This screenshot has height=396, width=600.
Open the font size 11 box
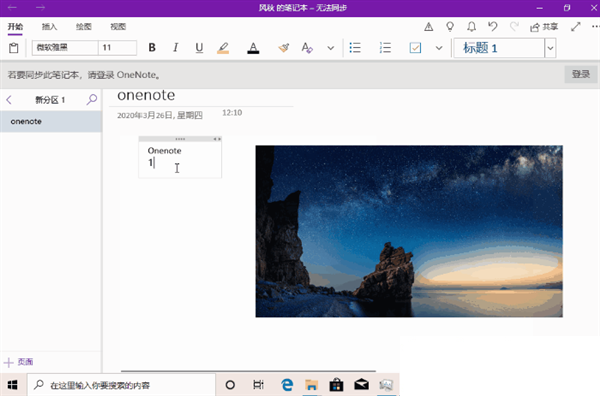coord(117,47)
